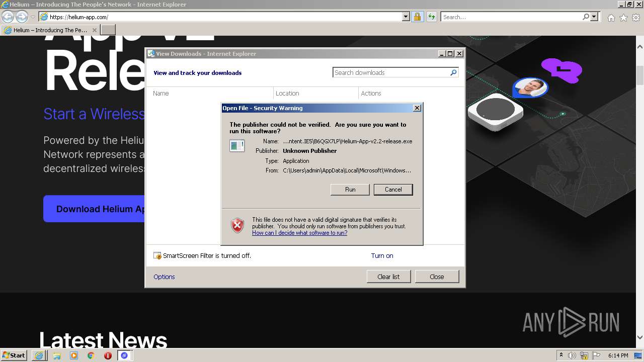The image size is (644, 362).
Task: Open the Opera icon on the taskbar
Action: tap(108, 355)
